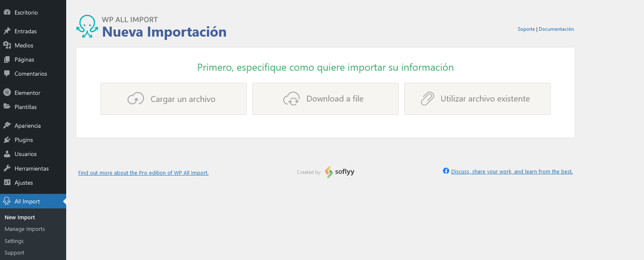Click the WP All Import octopus logo
The width and height of the screenshot is (644, 260).
(x=87, y=27)
